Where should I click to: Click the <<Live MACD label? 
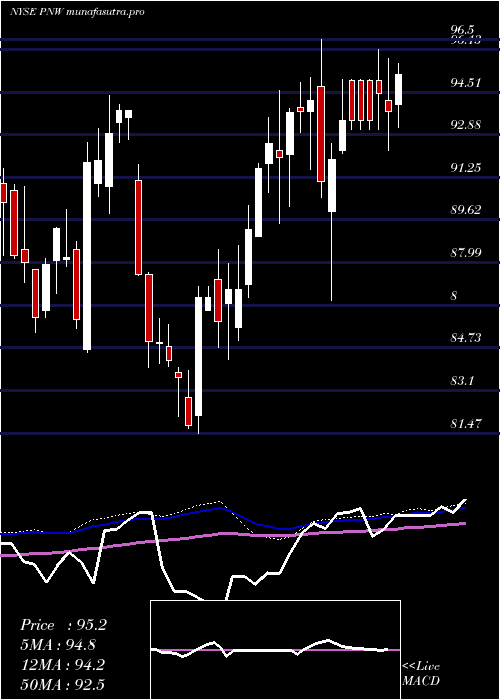click(421, 674)
